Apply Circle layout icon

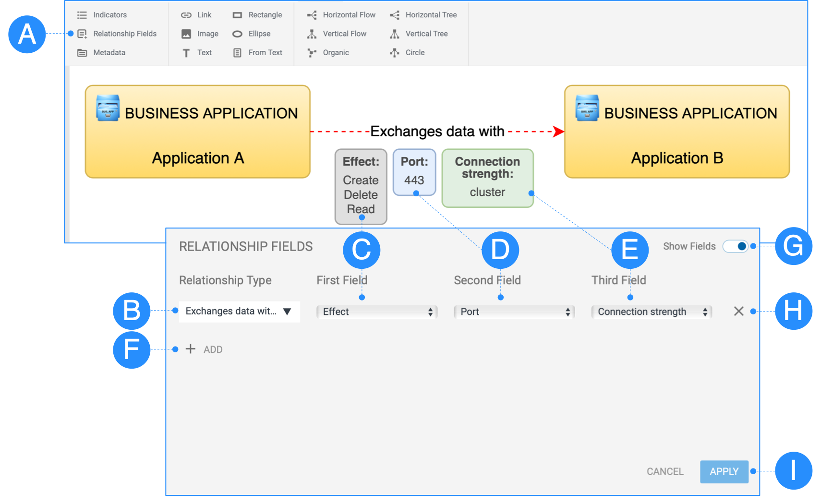pos(395,53)
